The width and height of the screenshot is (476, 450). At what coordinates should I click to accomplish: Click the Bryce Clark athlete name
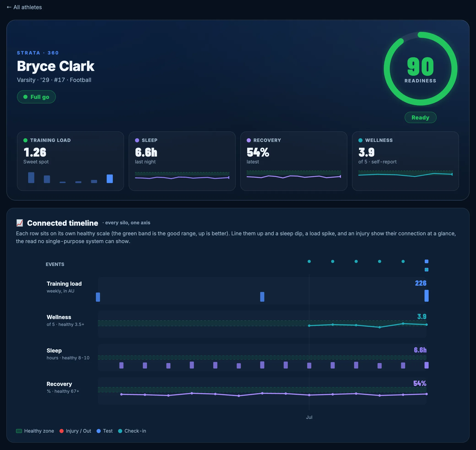pos(56,66)
